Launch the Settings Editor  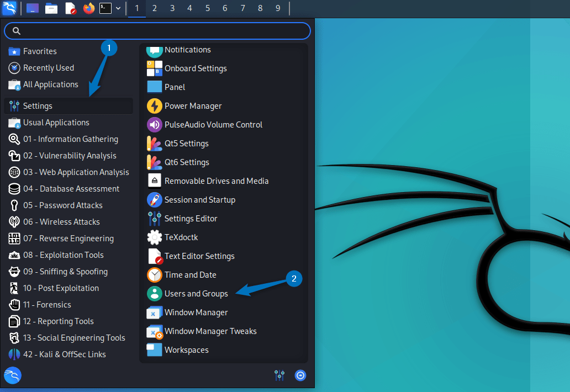[191, 218]
